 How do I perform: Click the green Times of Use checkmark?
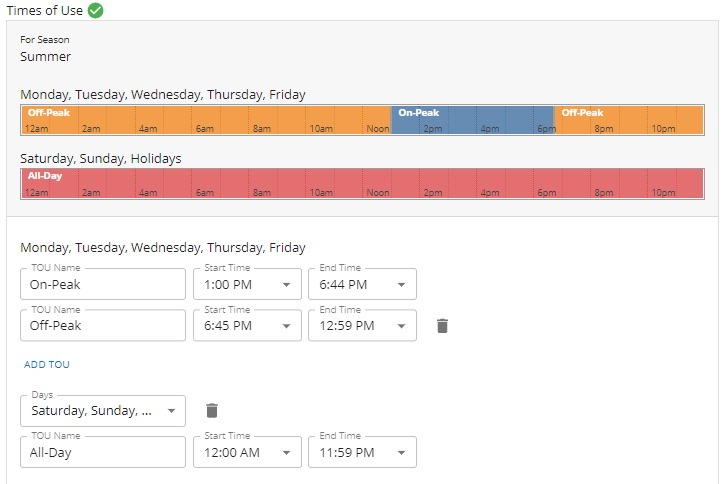pos(95,11)
